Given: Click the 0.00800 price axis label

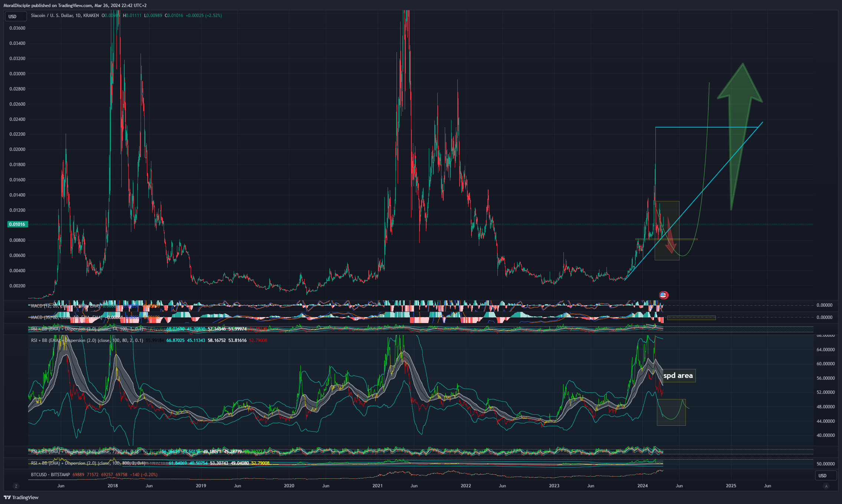Looking at the screenshot, I should (x=17, y=240).
